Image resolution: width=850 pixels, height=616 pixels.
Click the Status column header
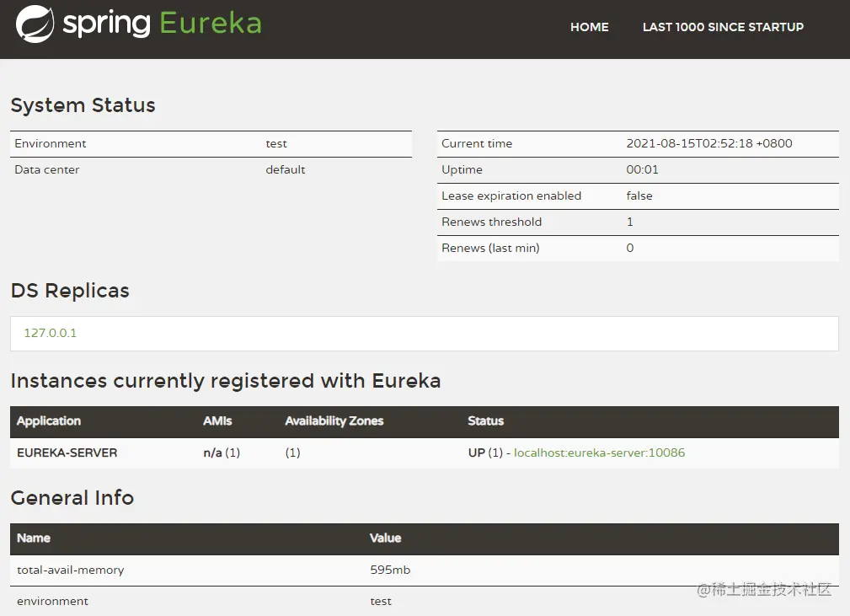(486, 421)
